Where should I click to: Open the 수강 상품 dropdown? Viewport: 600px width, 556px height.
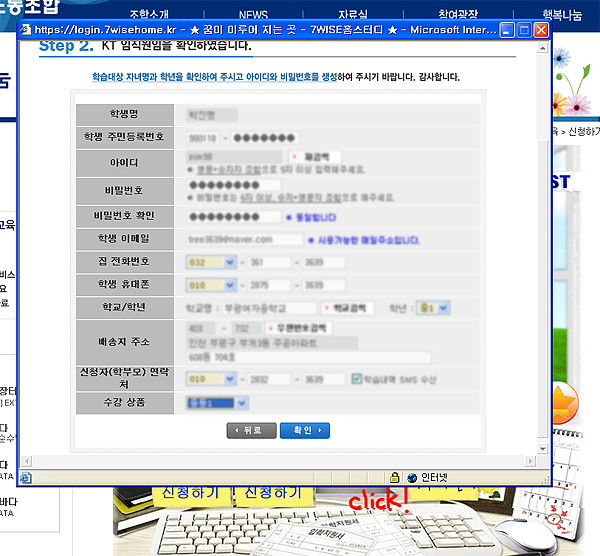point(240,403)
